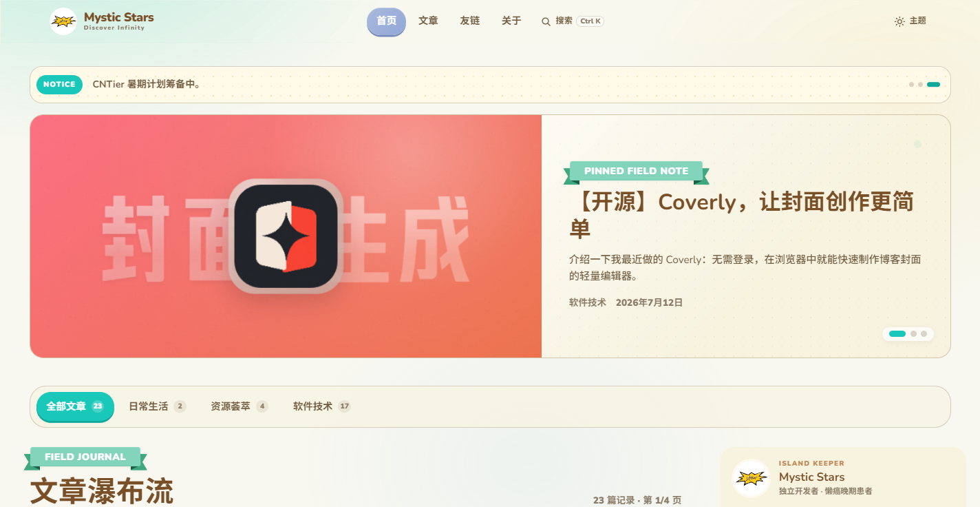Select the second notice carousel dot

(920, 85)
